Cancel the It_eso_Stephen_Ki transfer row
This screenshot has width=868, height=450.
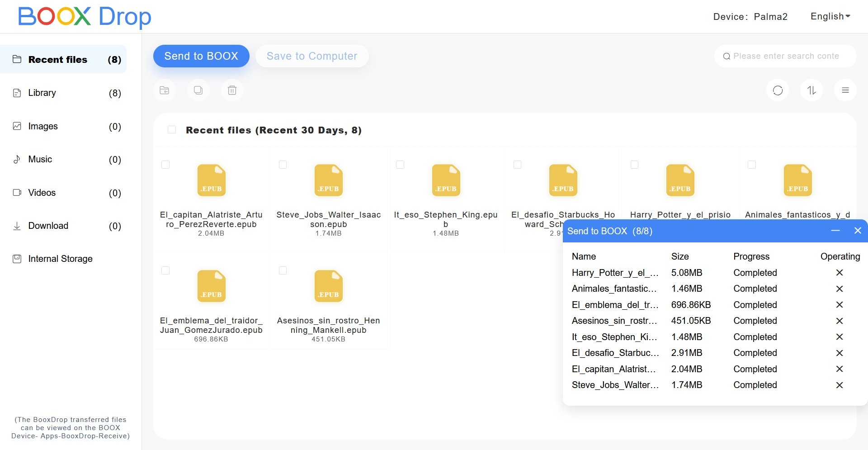coord(840,337)
